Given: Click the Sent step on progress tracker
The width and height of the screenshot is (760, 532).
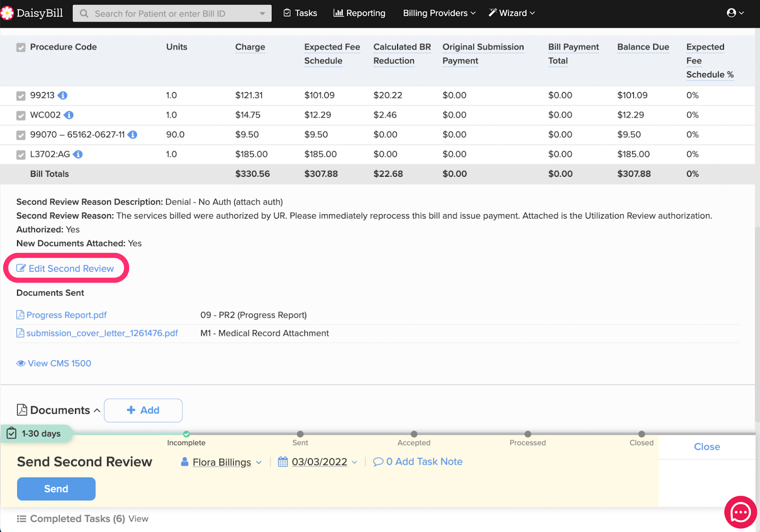Looking at the screenshot, I should (300, 434).
